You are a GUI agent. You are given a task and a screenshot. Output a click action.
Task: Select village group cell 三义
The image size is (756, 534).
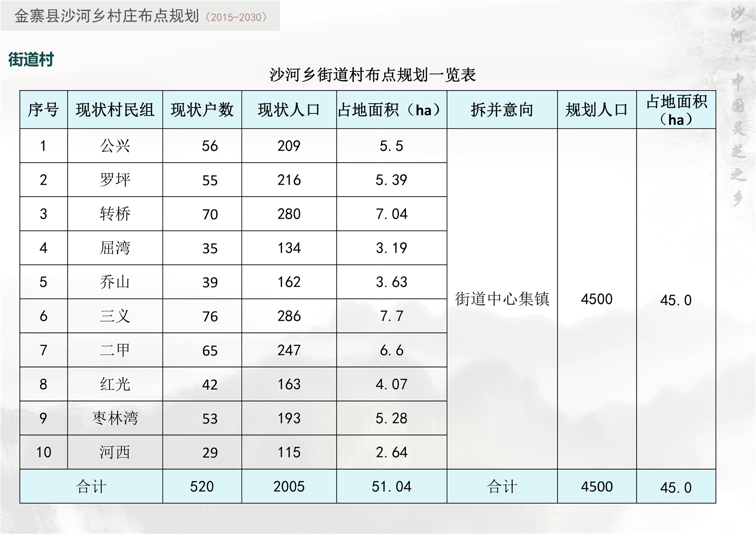tap(115, 316)
